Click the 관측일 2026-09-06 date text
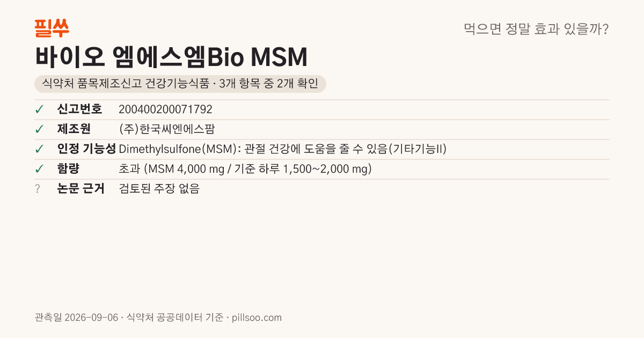 [x=76, y=318]
